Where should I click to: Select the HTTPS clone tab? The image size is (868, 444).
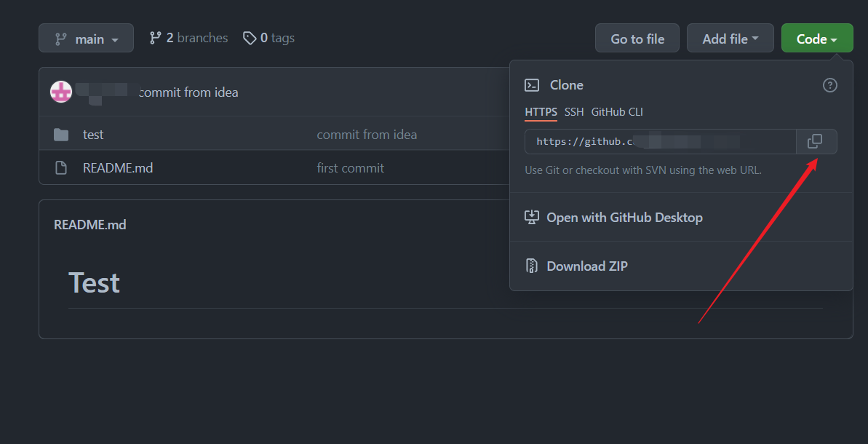coord(541,112)
